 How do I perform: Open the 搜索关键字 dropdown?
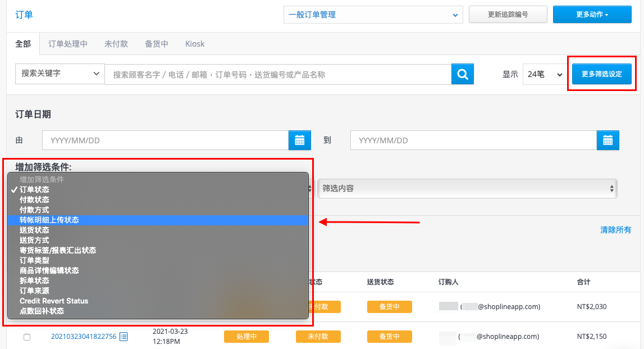60,74
